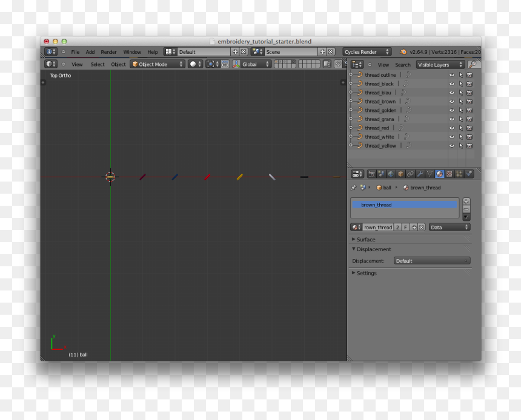Add a new screen layout with plus

coord(235,52)
